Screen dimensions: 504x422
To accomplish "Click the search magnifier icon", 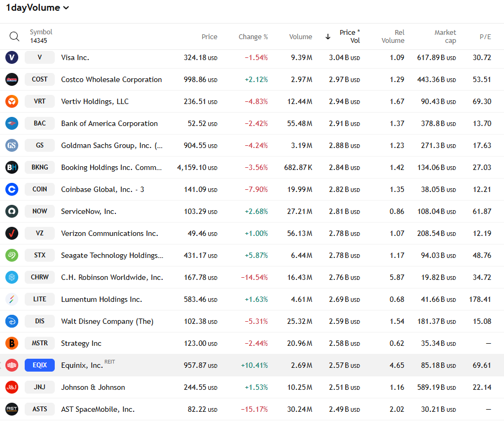I will click(x=14, y=36).
